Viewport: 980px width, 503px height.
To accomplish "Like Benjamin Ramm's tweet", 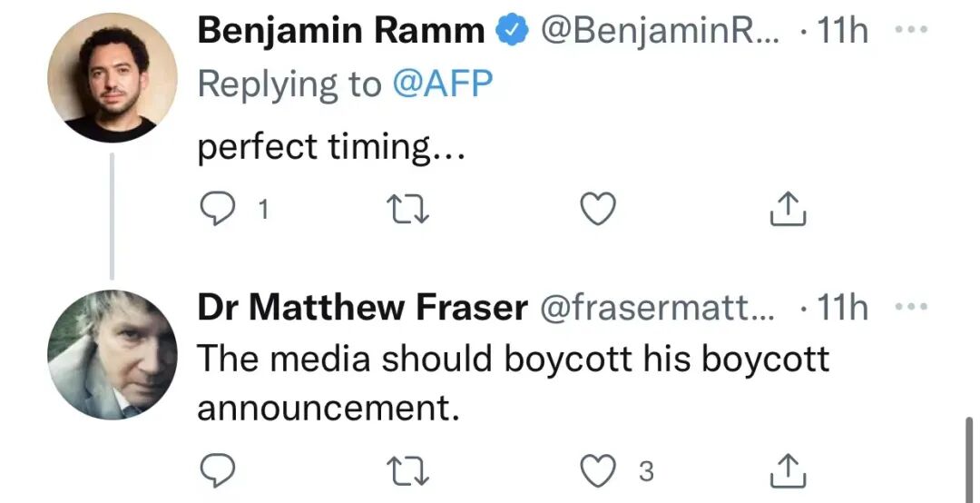I will 597,210.
